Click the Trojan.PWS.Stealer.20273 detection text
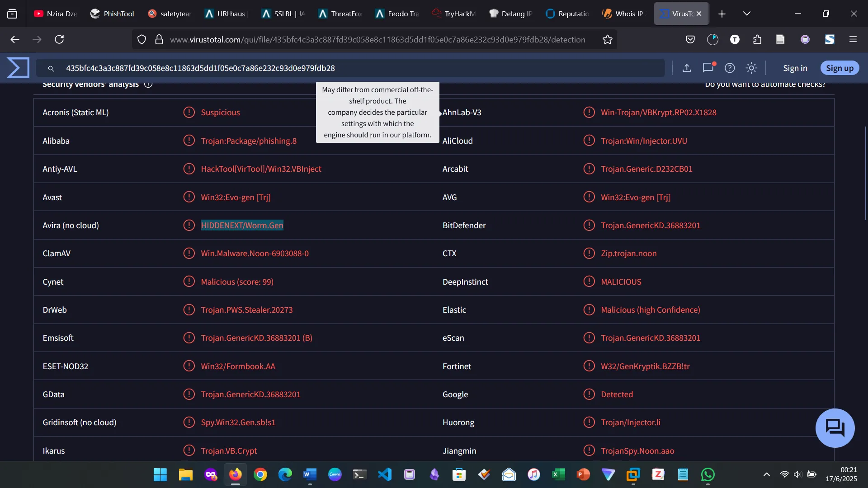 [247, 310]
